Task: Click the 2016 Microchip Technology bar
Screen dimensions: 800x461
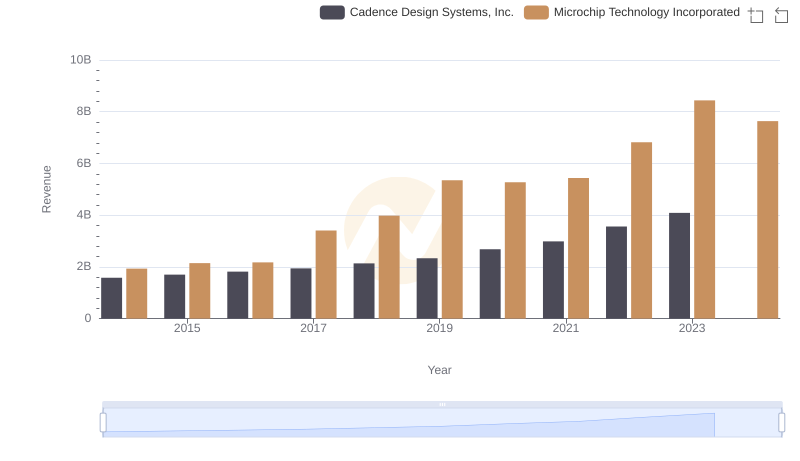Action: pyautogui.click(x=263, y=291)
